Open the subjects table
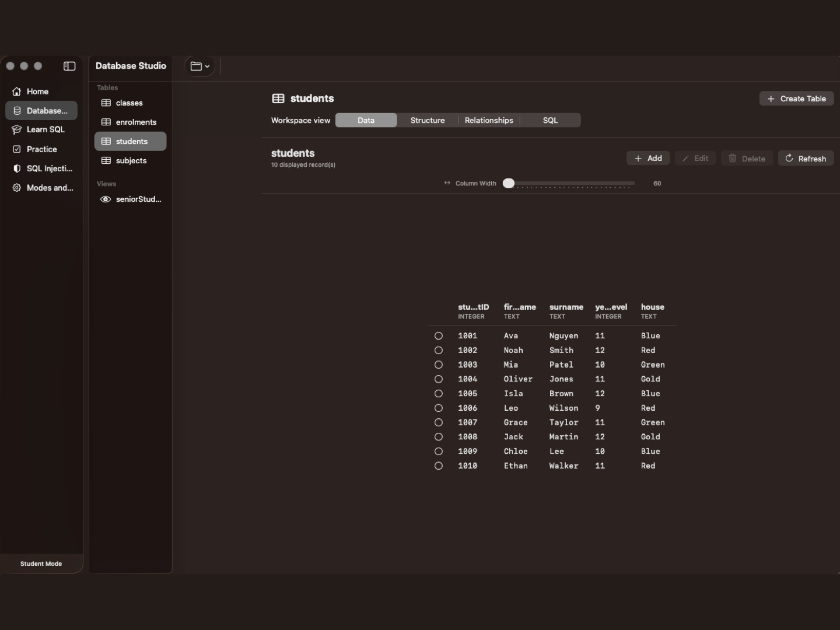The image size is (840, 630). [x=130, y=161]
